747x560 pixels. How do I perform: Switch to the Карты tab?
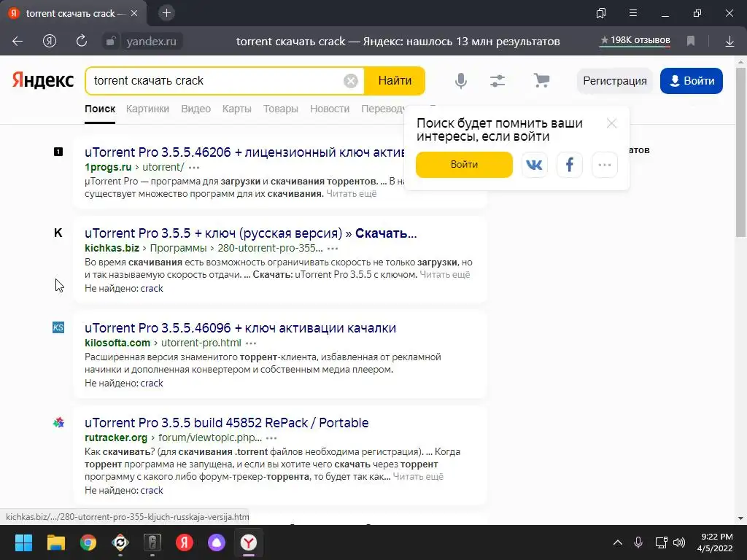(237, 109)
